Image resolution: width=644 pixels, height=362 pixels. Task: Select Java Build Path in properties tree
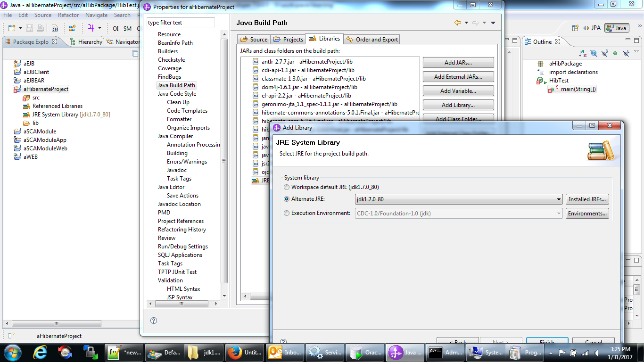pyautogui.click(x=176, y=85)
